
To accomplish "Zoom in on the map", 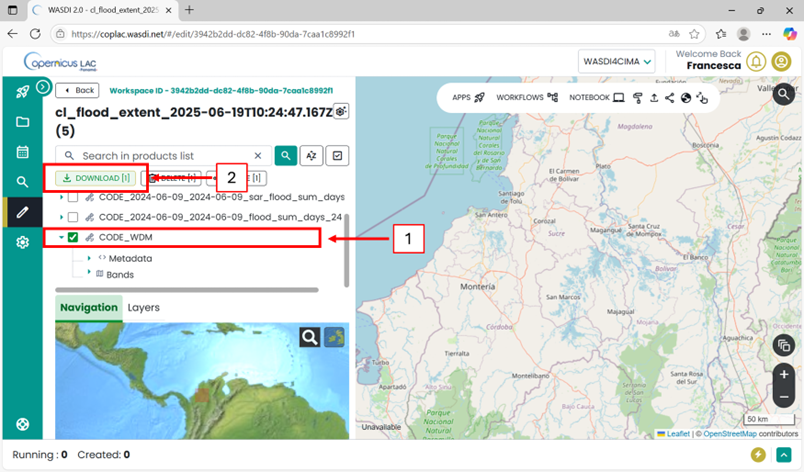I will click(x=783, y=375).
